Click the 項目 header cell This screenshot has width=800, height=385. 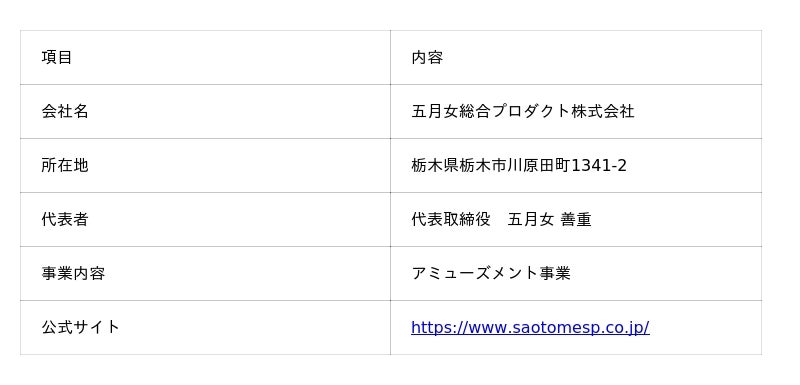(205, 58)
